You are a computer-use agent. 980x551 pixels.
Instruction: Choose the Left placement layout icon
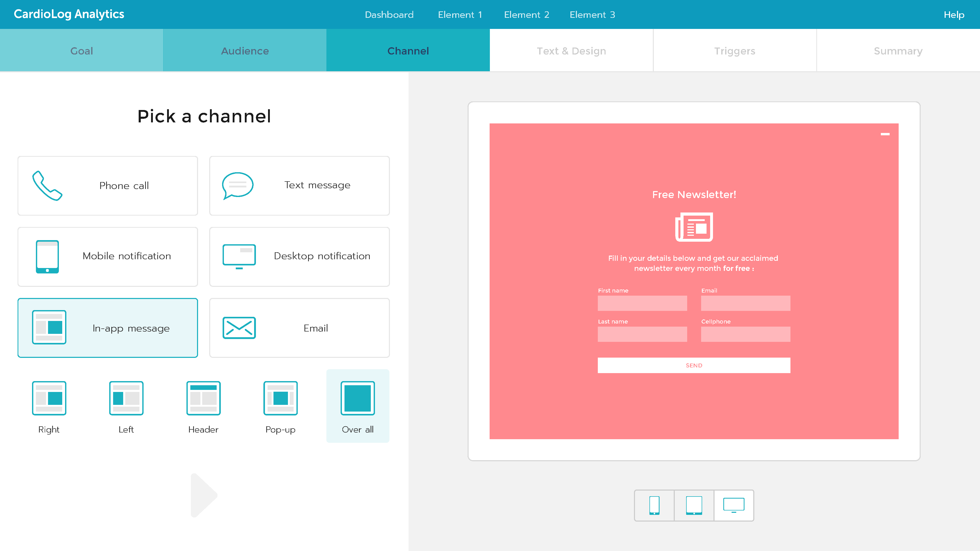[x=126, y=398]
